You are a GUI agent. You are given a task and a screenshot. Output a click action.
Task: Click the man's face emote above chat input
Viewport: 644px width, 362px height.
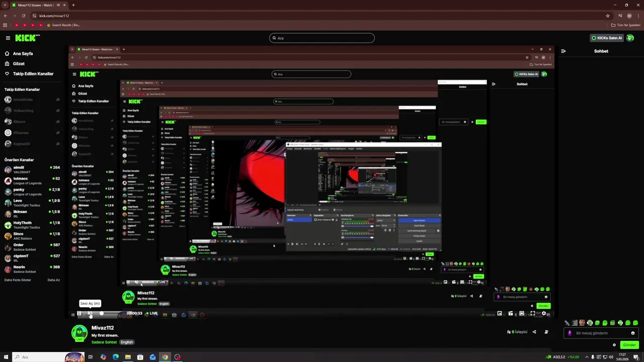tap(582, 323)
